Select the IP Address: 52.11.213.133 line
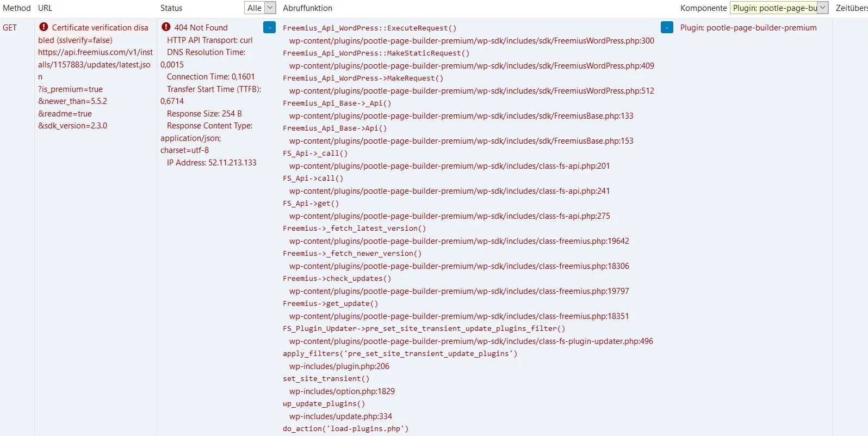 pos(212,163)
